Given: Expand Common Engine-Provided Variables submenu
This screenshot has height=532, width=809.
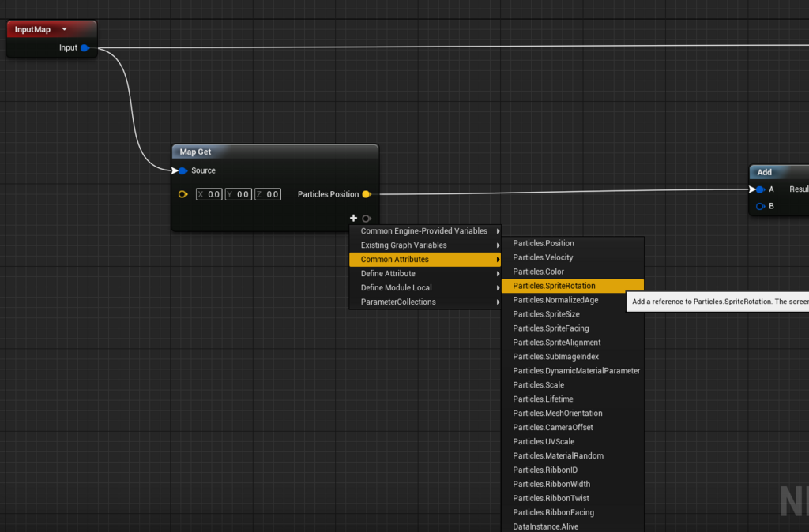Looking at the screenshot, I should (x=425, y=231).
